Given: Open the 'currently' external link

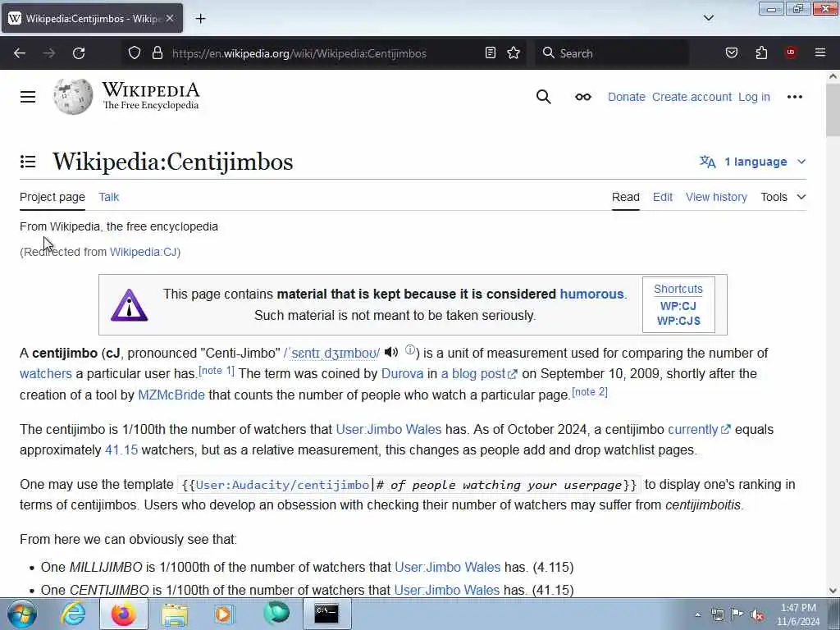Looking at the screenshot, I should (x=699, y=430).
